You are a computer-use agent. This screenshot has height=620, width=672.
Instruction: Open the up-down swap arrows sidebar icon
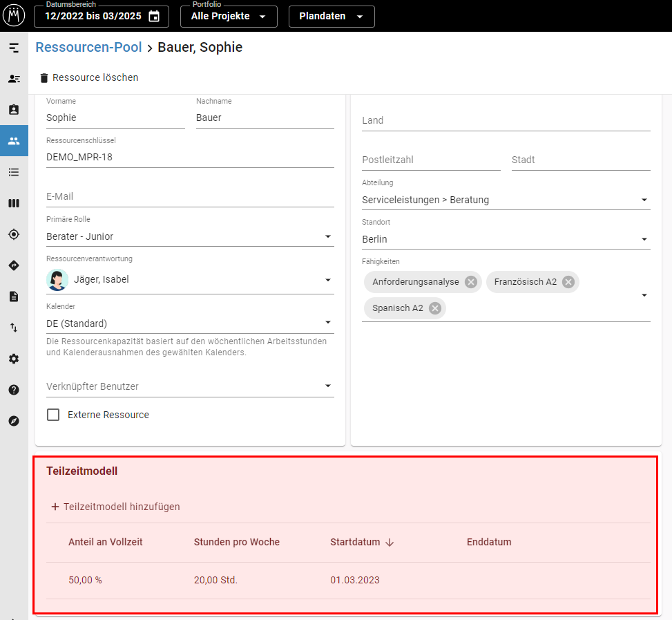[14, 328]
